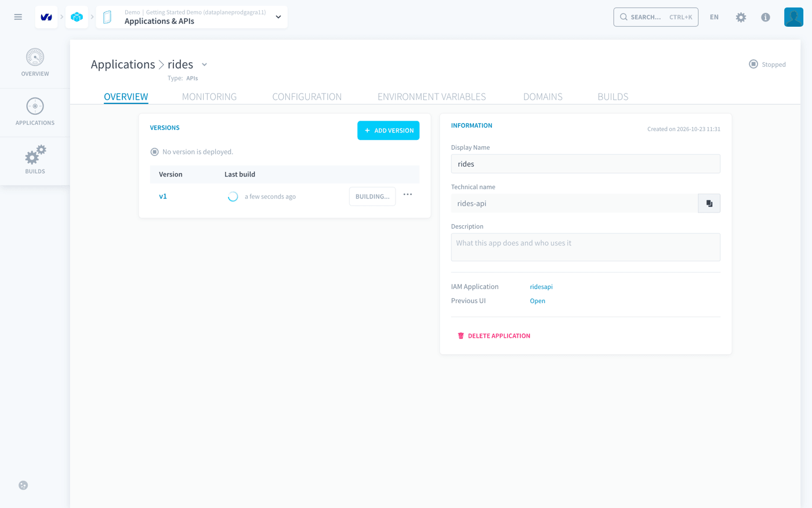The image size is (812, 508).
Task: Click the Applications & APIs document icon
Action: pyautogui.click(x=107, y=17)
